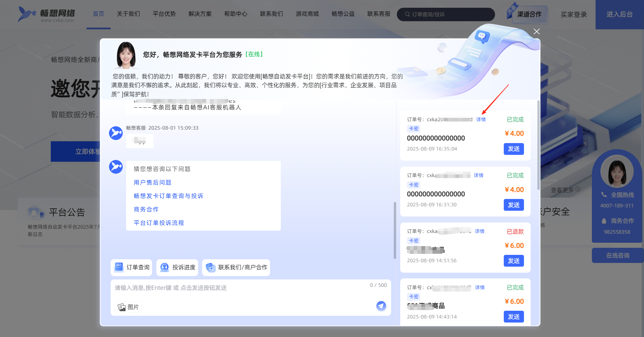Send the refunded order dated 14:51:56

click(514, 261)
